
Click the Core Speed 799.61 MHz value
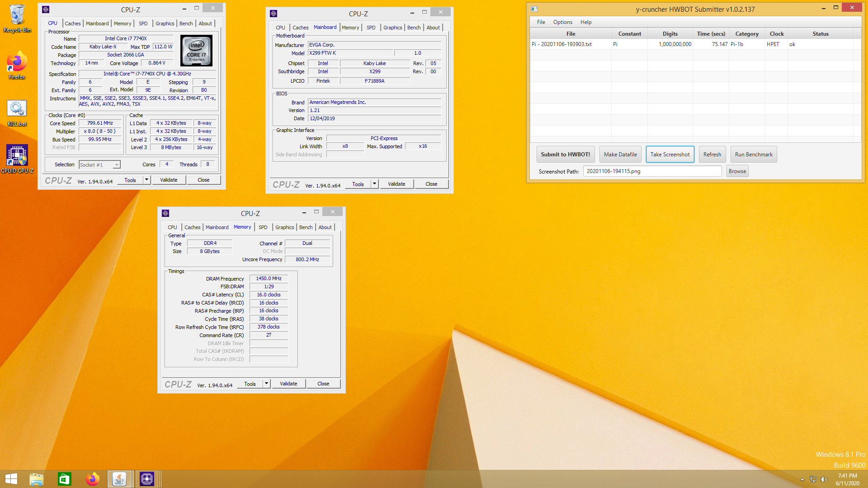click(100, 123)
